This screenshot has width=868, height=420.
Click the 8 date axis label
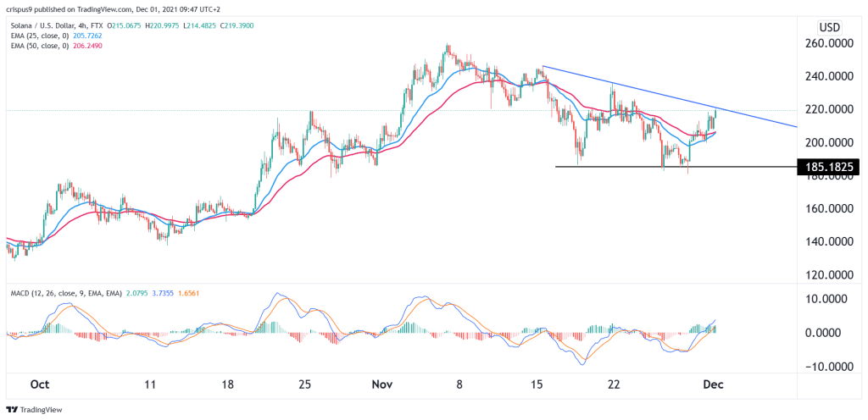pos(461,384)
